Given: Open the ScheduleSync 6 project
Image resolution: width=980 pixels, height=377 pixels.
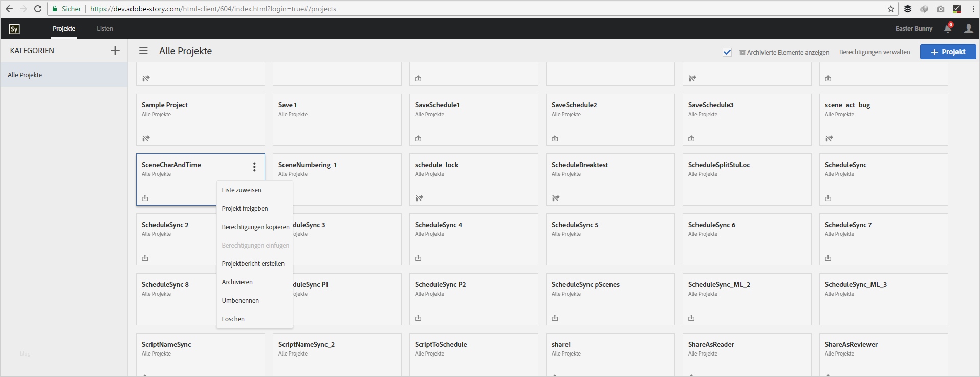Looking at the screenshot, I should (747, 239).
